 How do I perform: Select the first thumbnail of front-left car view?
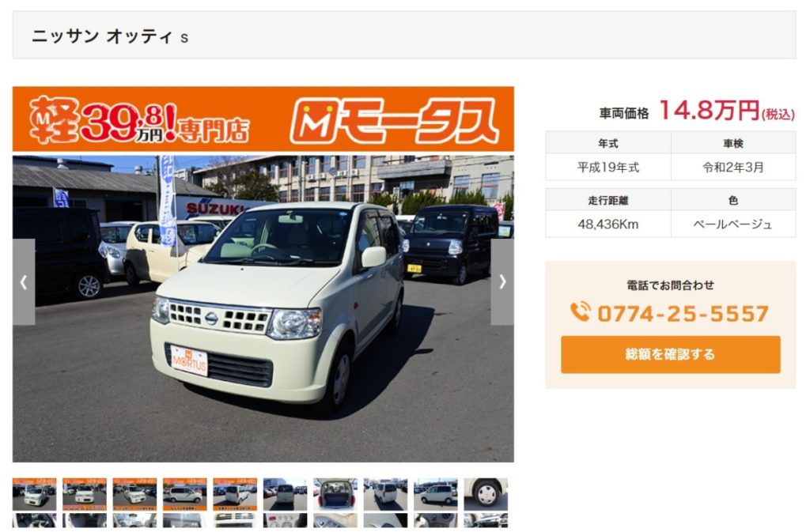(35, 494)
